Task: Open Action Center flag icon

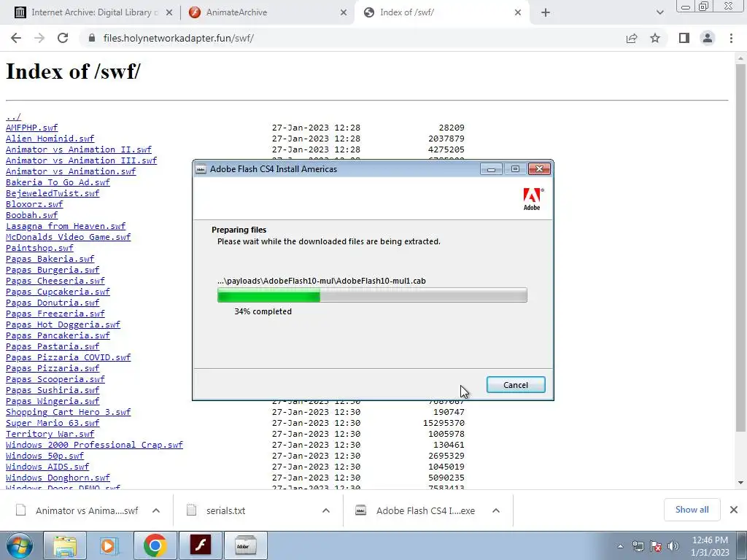Action: pyautogui.click(x=656, y=546)
